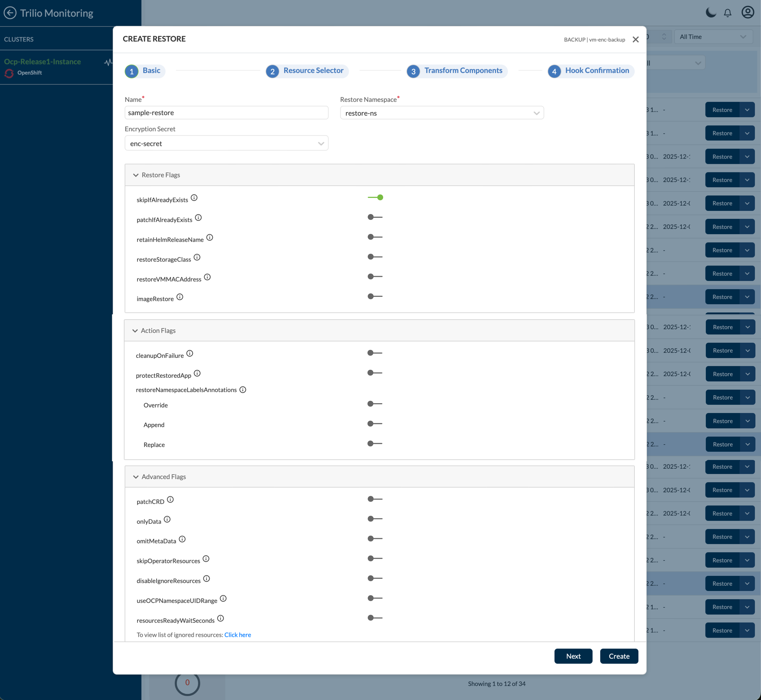Click info icon next to patchCRD
Viewport: 761px width, 700px height.
pos(170,500)
